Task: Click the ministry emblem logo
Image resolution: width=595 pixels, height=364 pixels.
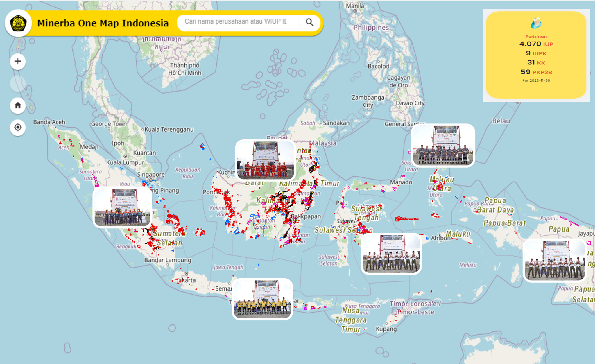Action: [x=18, y=23]
